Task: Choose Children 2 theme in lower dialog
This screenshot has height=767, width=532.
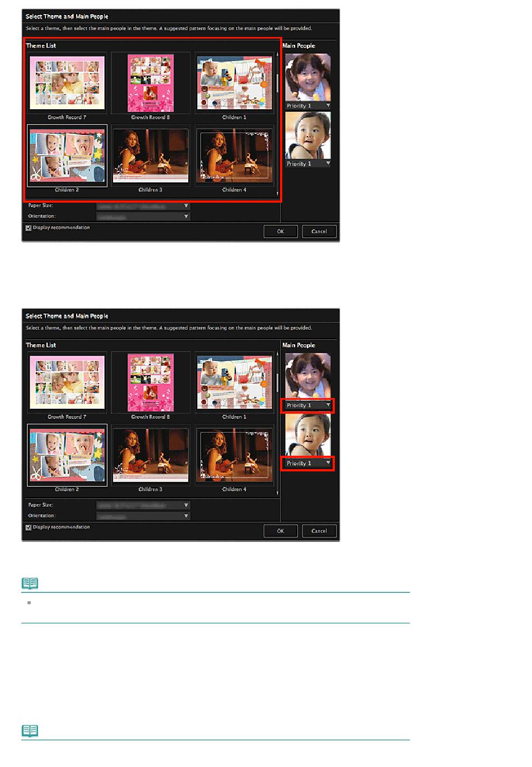Action: pos(67,456)
